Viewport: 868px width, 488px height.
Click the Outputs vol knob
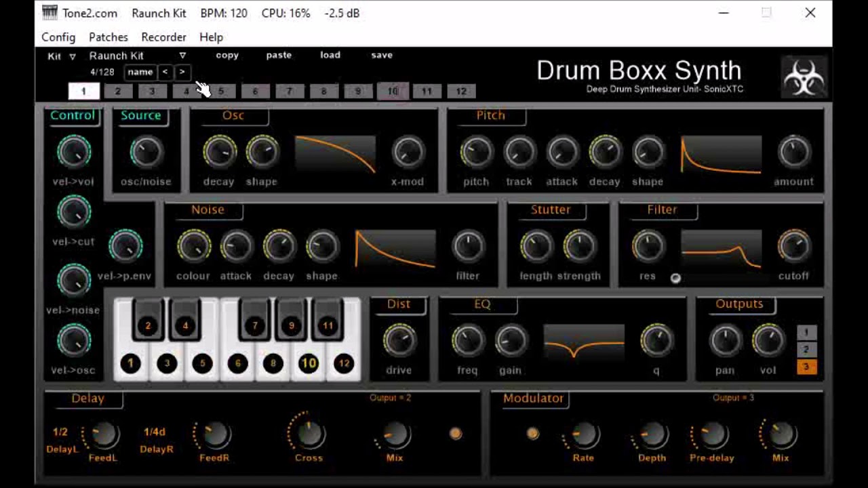tap(768, 340)
